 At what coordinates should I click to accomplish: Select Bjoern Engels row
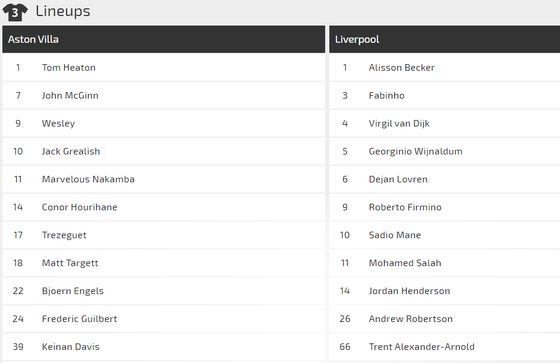point(164,291)
